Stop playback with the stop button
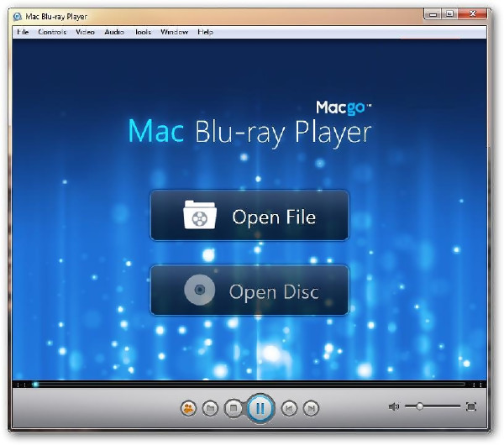The image size is (504, 445). coord(234,408)
